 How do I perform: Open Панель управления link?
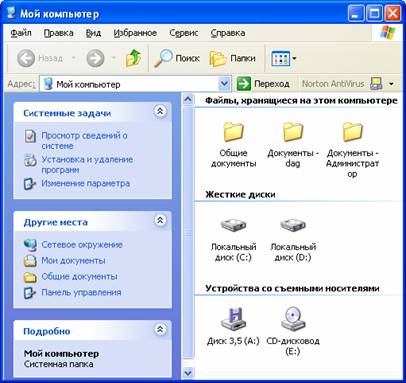pos(81,292)
